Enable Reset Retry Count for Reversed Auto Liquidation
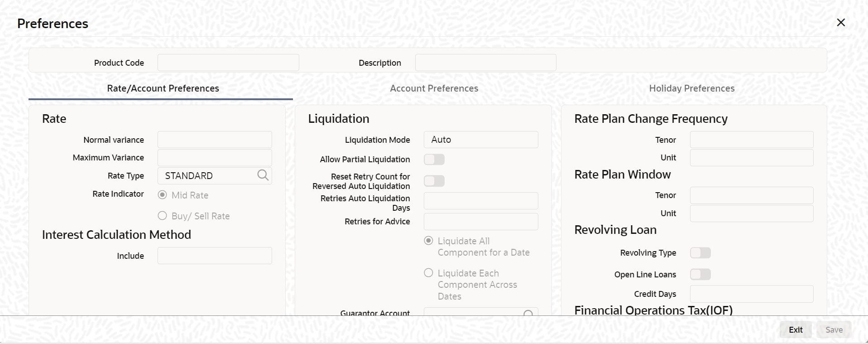Screen dimensions: 868x344 click(x=434, y=181)
